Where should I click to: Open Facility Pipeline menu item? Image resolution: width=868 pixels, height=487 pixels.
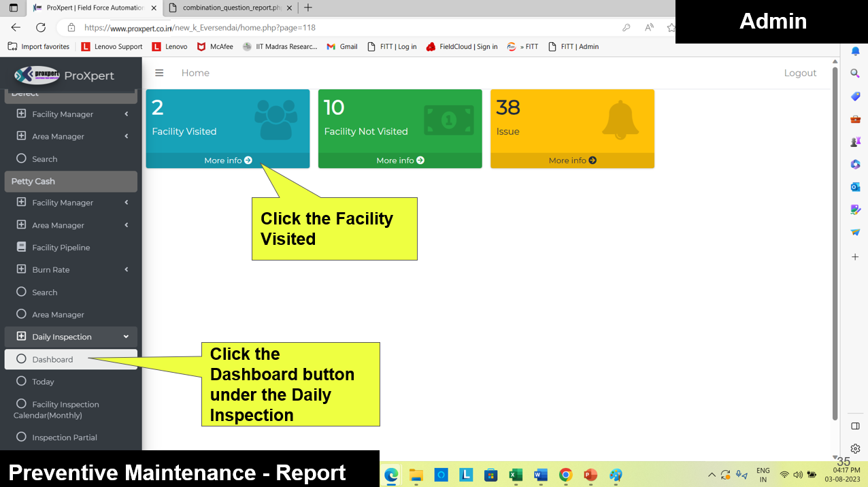pyautogui.click(x=61, y=248)
